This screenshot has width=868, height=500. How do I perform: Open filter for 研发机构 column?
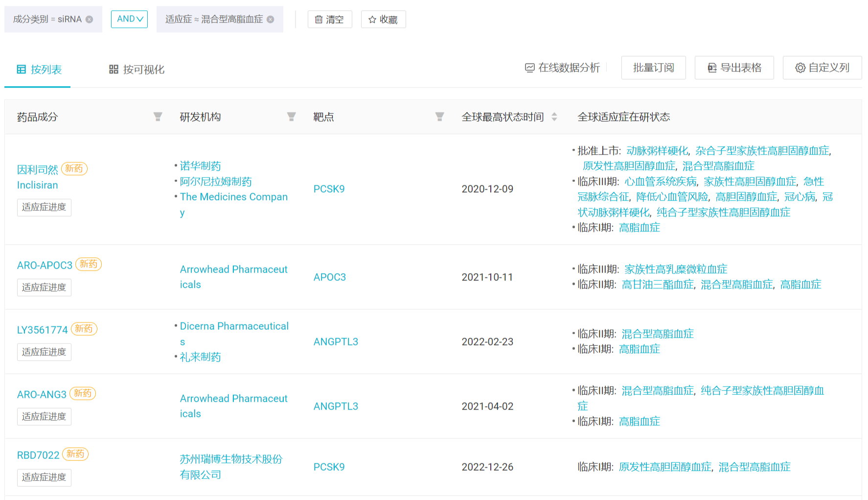pos(291,116)
